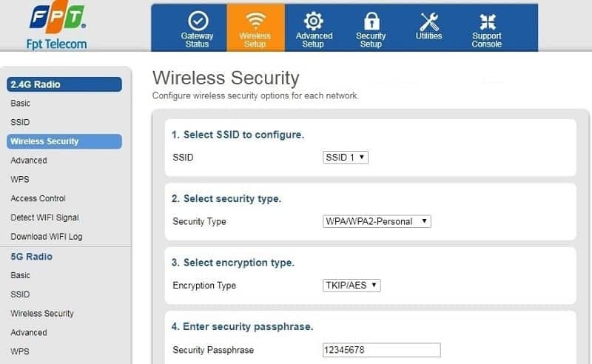The width and height of the screenshot is (592, 364).
Task: Select the Wireless Setup wifi icon
Action: 255,20
